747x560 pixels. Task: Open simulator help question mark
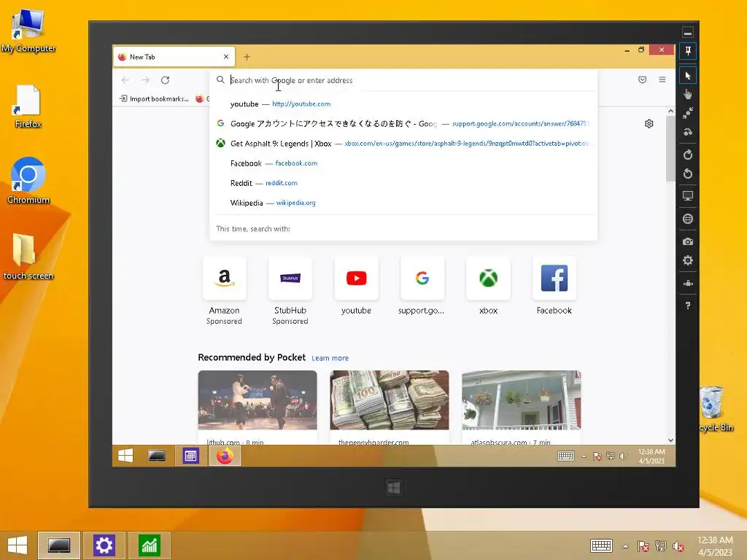(x=687, y=306)
